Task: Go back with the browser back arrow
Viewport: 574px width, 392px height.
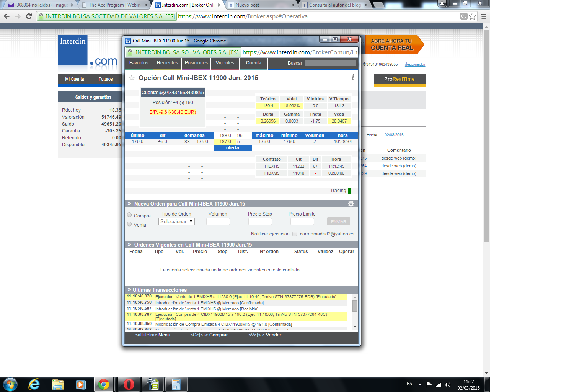Action: coord(7,16)
